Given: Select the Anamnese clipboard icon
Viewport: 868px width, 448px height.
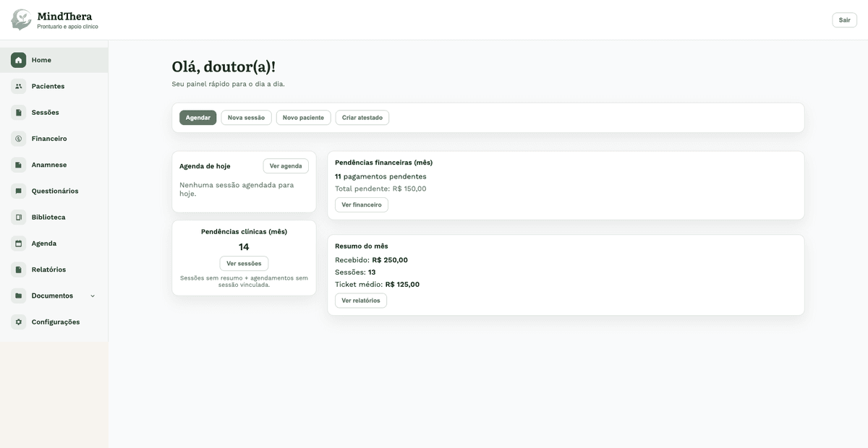Looking at the screenshot, I should [x=17, y=163].
